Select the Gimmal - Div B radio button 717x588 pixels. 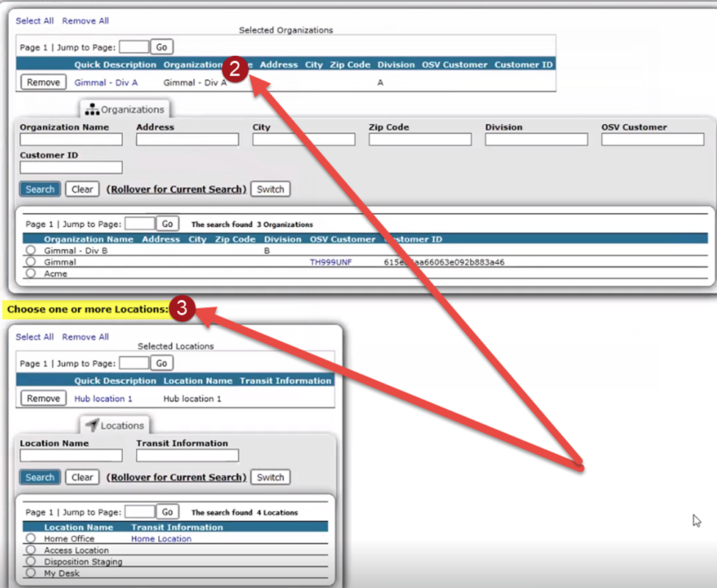[30, 251]
